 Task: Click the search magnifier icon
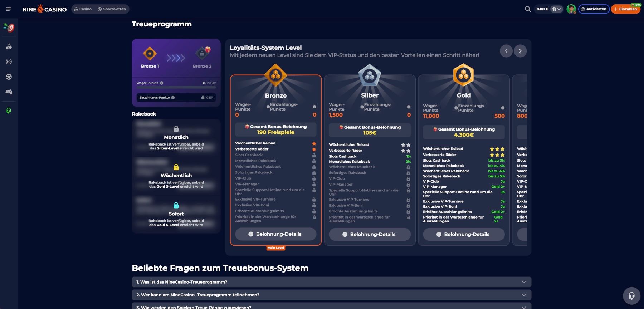527,9
